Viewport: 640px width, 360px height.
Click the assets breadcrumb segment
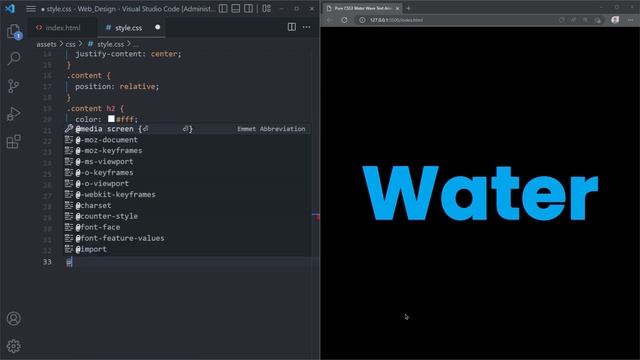[46, 44]
